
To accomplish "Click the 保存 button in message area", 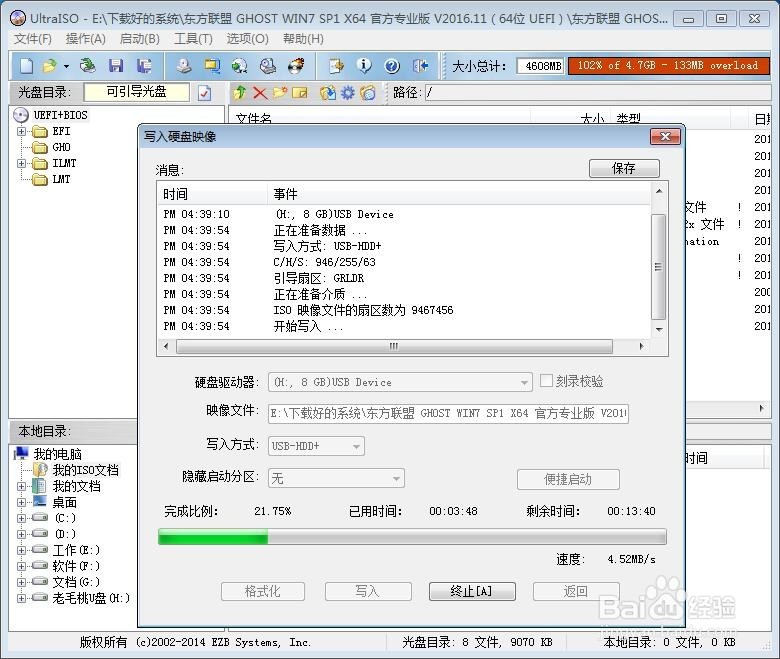I will pyautogui.click(x=624, y=169).
